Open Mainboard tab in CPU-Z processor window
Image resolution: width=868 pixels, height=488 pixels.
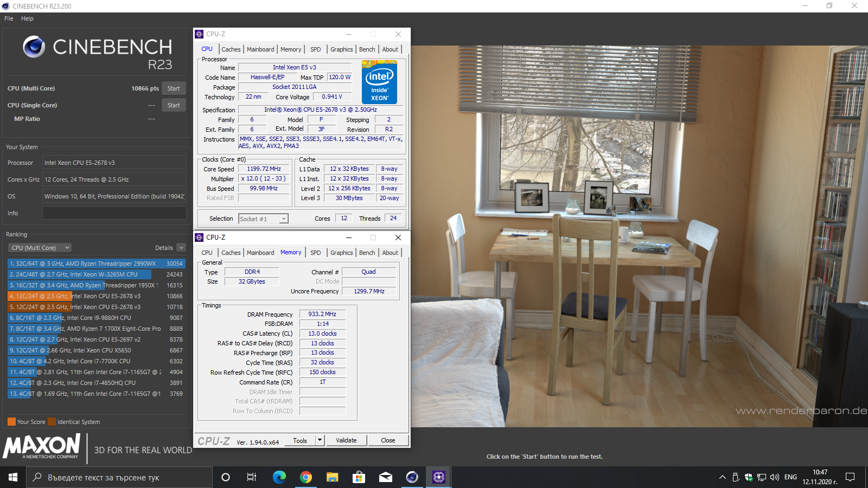pos(260,49)
